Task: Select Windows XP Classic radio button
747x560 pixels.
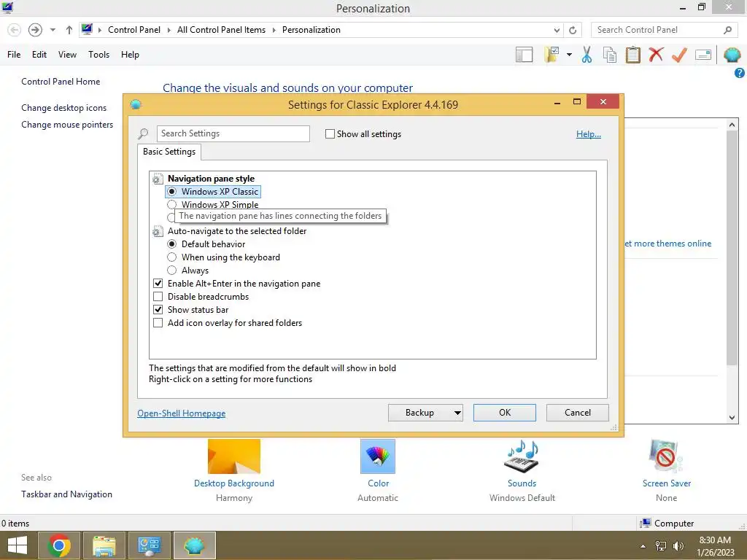Action: point(172,192)
